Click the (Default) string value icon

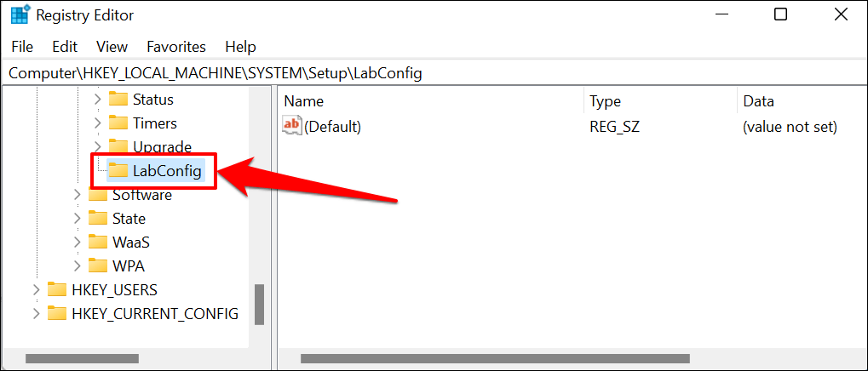click(x=292, y=127)
